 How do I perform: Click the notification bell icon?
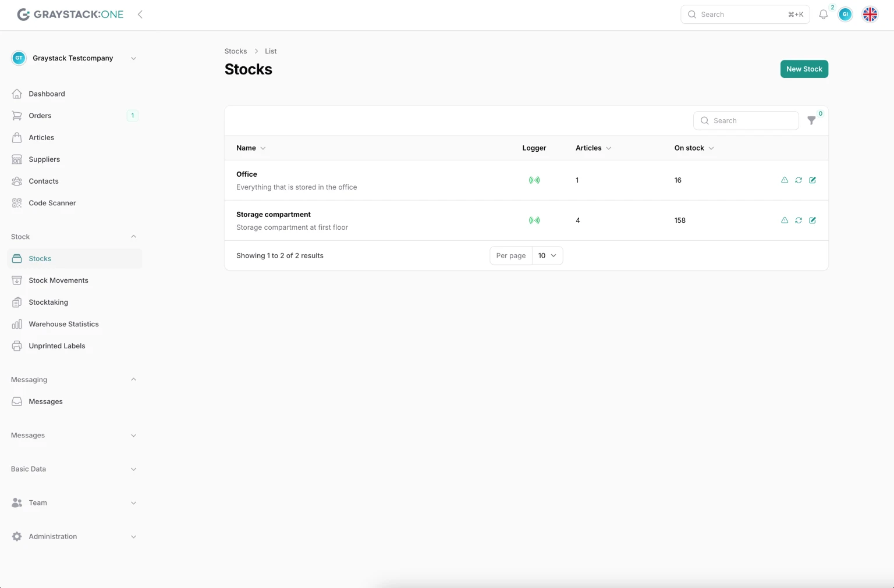tap(823, 15)
